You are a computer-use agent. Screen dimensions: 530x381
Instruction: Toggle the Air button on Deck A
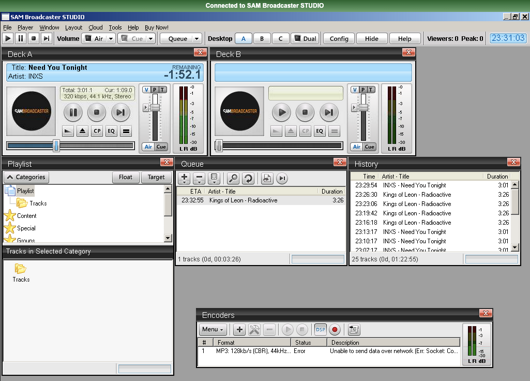148,147
